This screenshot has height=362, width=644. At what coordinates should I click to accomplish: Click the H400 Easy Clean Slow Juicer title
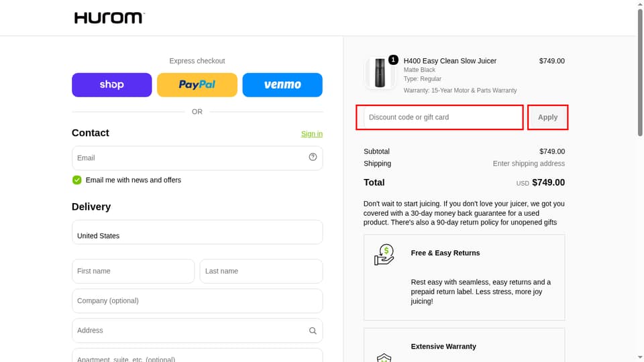[449, 61]
